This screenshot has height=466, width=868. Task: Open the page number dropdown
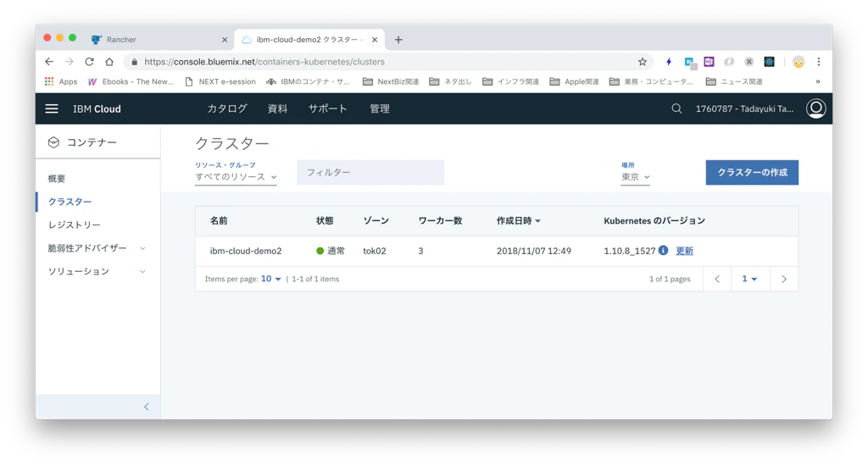tap(749, 279)
